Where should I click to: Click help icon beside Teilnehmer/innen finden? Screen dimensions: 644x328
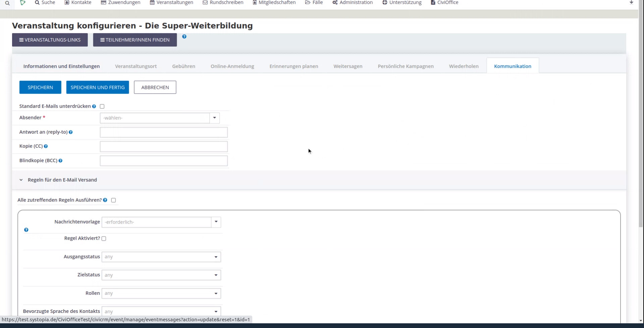click(x=184, y=37)
